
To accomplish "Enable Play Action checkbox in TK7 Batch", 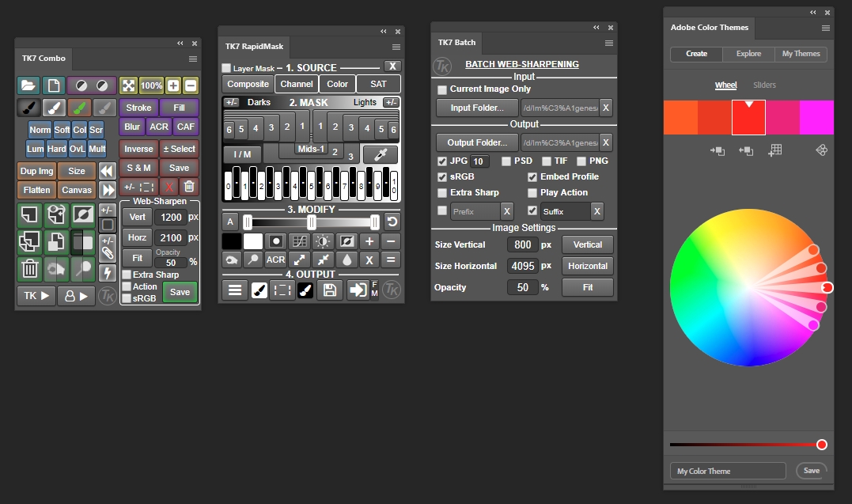I will pos(532,193).
